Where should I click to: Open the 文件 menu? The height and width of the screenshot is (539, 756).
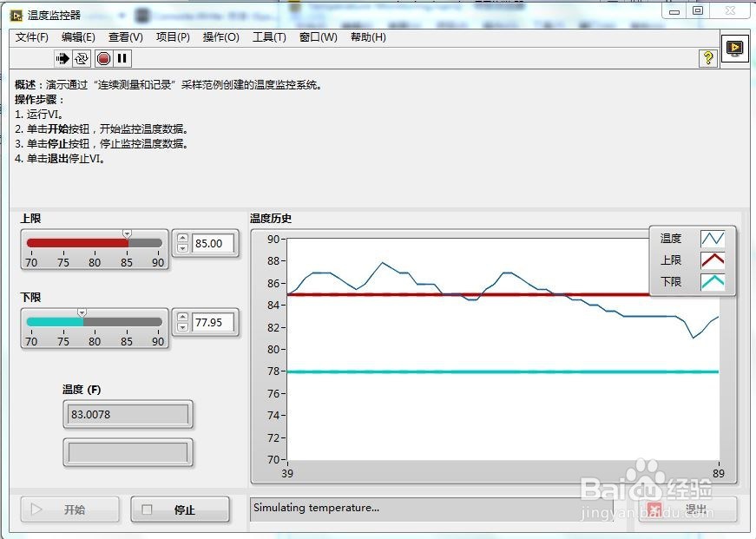point(31,37)
